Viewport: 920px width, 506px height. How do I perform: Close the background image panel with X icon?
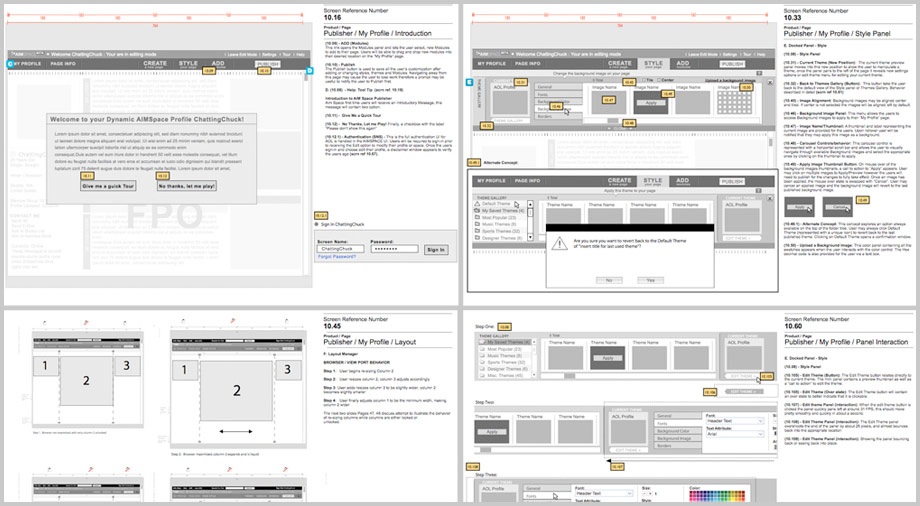click(x=771, y=80)
